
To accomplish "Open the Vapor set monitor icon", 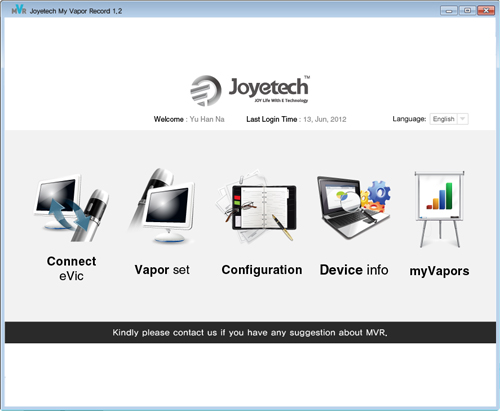I will [162, 206].
